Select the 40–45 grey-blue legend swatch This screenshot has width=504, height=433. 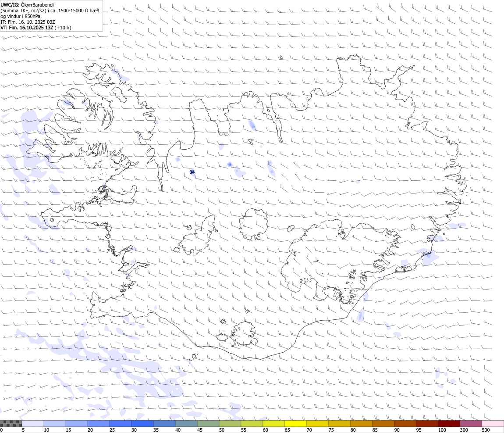coord(186,423)
